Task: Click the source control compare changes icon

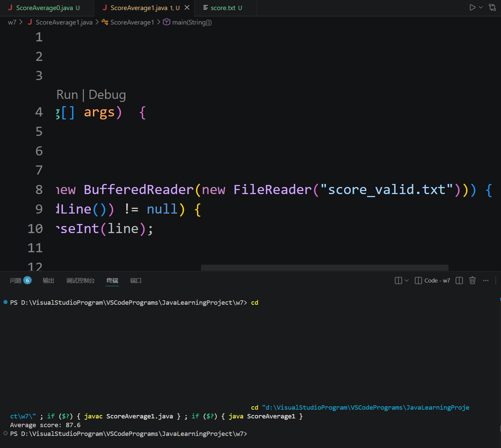Action: point(492,7)
